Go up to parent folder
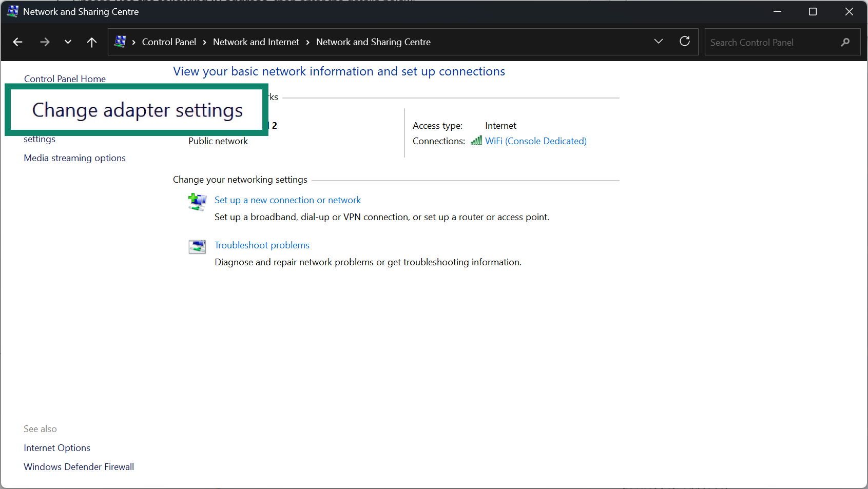 [x=91, y=42]
